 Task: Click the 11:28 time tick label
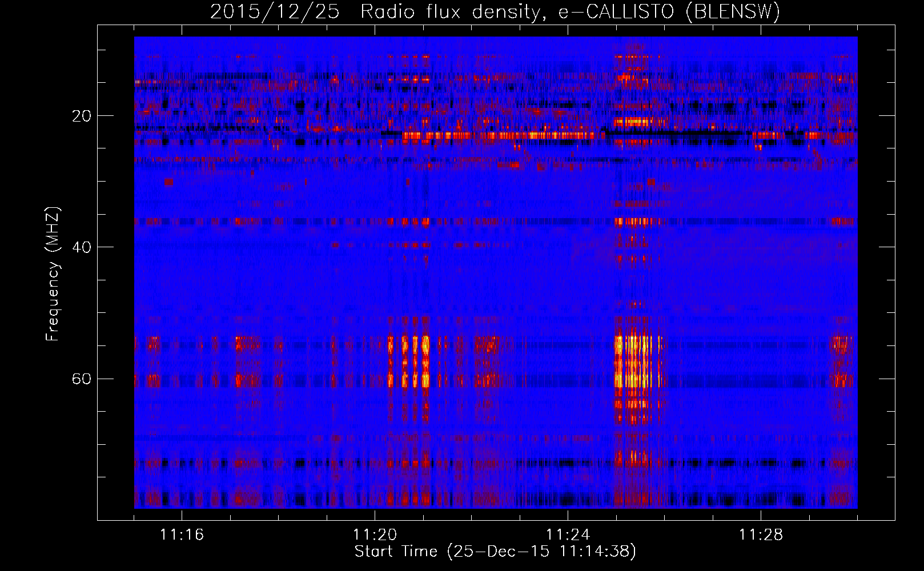pyautogui.click(x=761, y=535)
